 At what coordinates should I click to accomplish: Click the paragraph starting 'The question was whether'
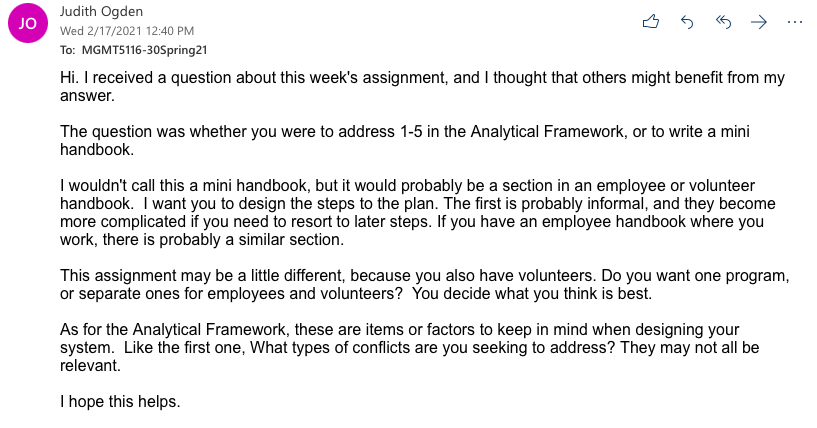[405, 140]
